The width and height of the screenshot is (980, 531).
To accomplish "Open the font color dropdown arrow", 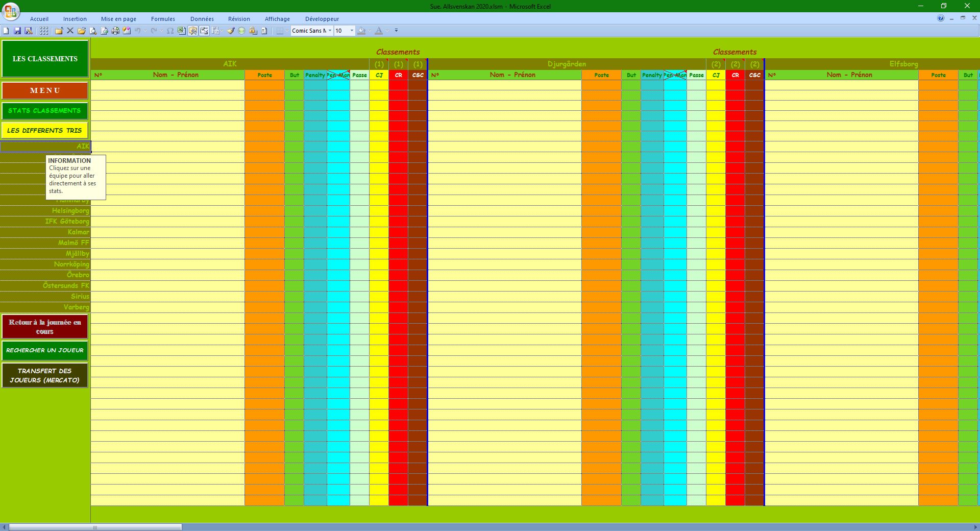I will tap(387, 31).
